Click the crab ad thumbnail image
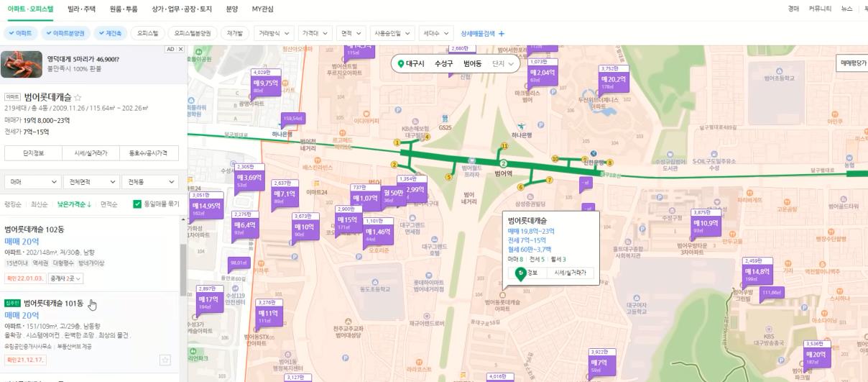The height and width of the screenshot is (382, 868). click(21, 64)
